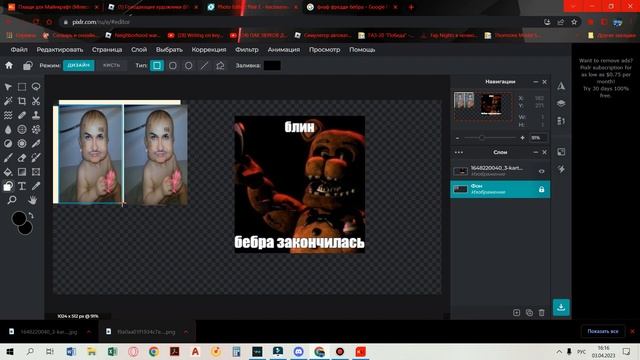Open the Редактировать menu

coord(60,49)
